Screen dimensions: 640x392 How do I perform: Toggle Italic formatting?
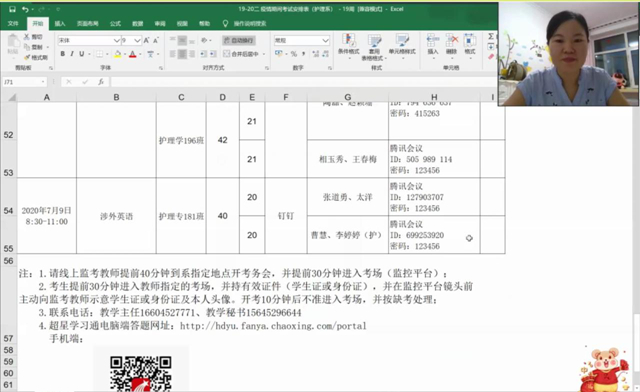72,54
